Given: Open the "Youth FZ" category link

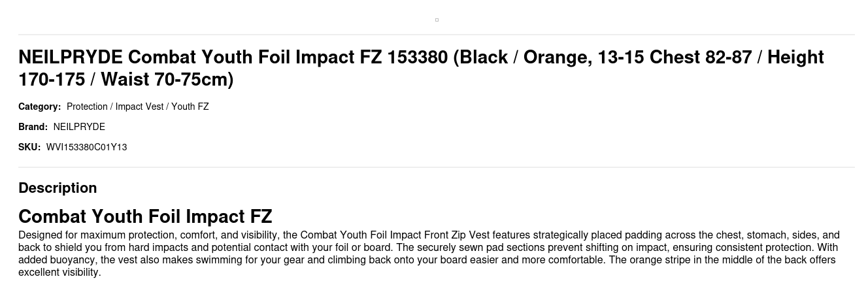Looking at the screenshot, I should tap(190, 107).
